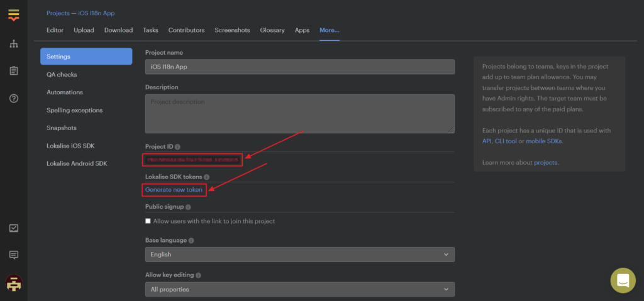Open the checkmark box sidebar icon
644x301 pixels.
tap(14, 228)
